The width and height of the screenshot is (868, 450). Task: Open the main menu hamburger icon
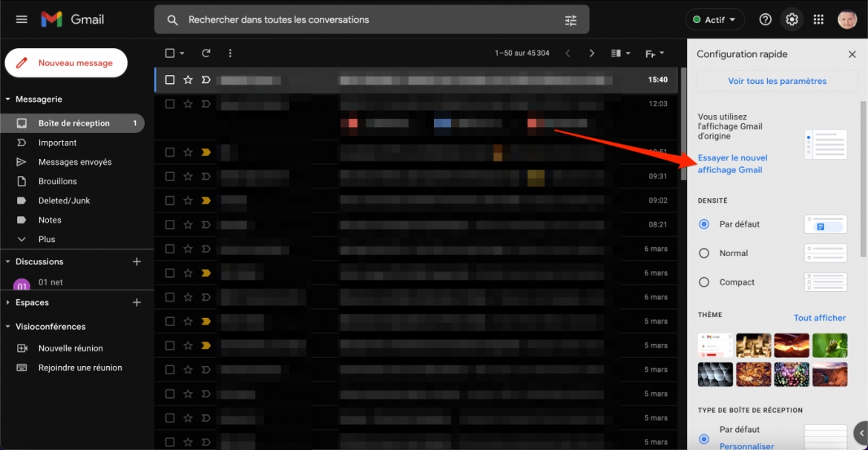(x=22, y=19)
